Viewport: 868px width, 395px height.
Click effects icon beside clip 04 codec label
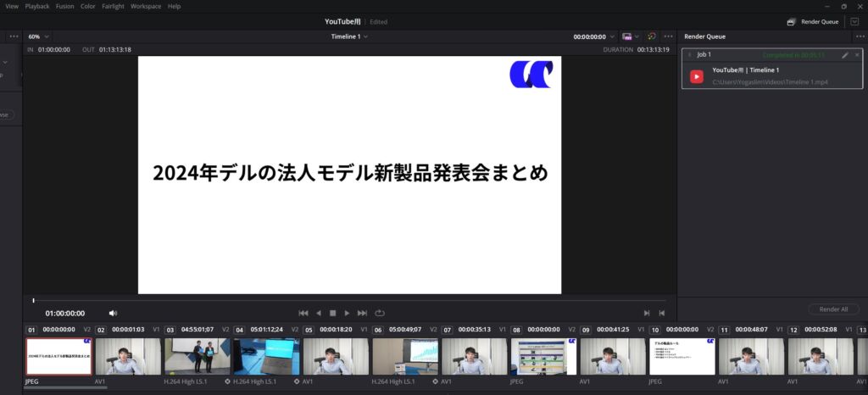[227, 381]
